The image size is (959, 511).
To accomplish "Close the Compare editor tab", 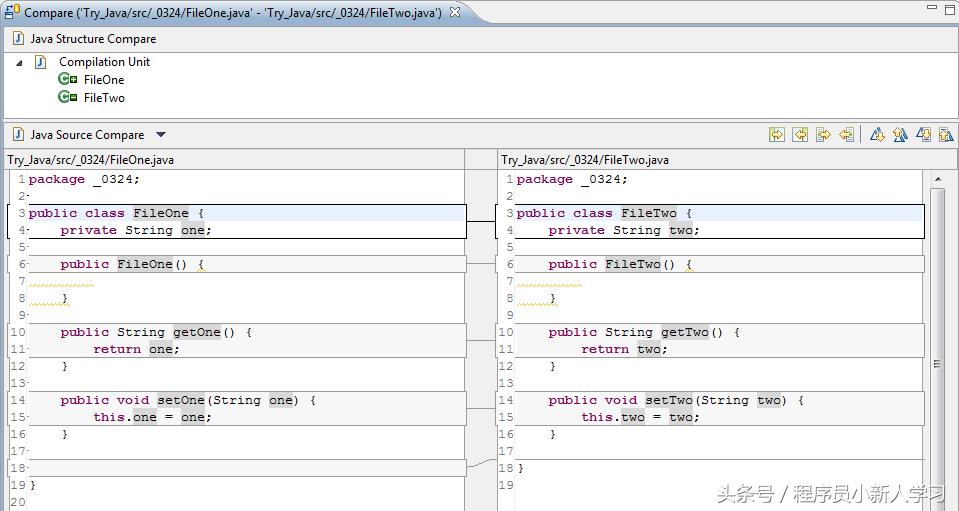I will point(455,12).
